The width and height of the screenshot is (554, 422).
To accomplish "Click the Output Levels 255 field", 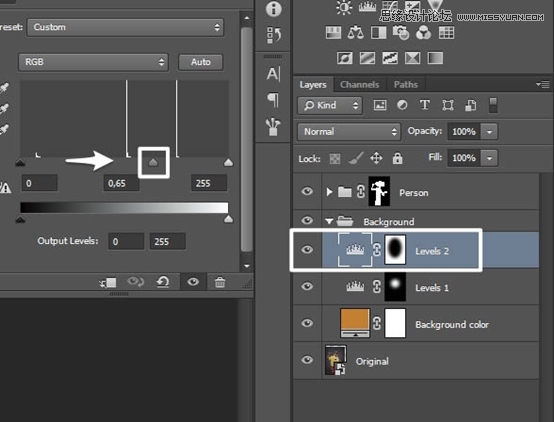I will [x=167, y=242].
